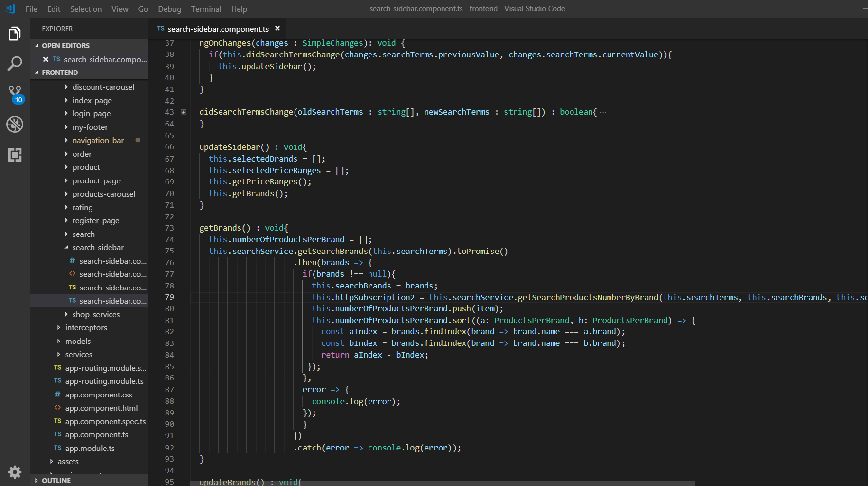Open the search-sidebar HTML file (<> icon)
This screenshot has height=486, width=868.
point(112,274)
